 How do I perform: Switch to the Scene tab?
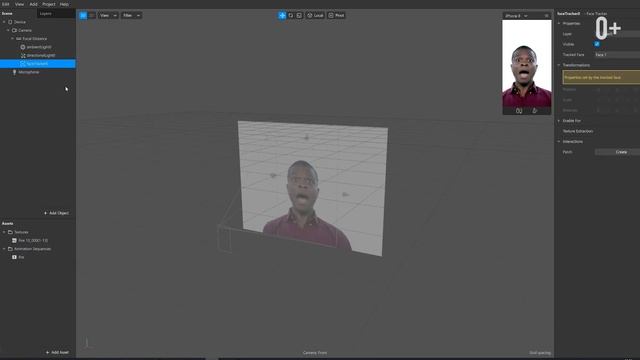(7, 13)
